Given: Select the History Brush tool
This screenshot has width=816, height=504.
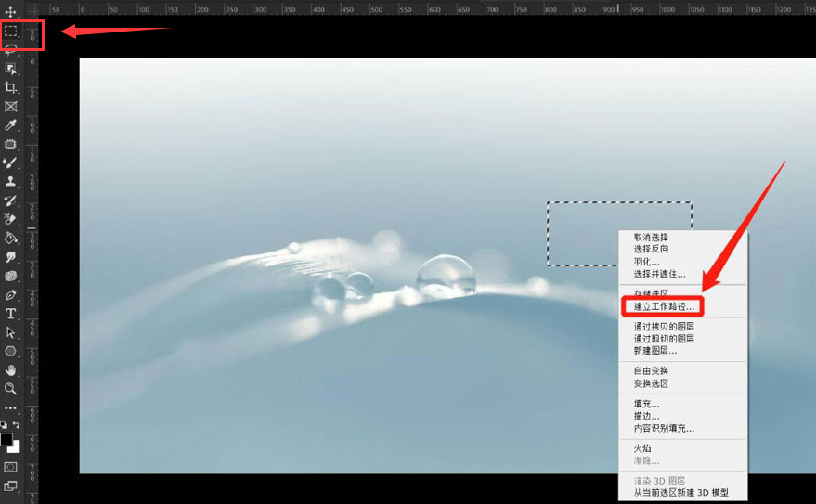Looking at the screenshot, I should coord(10,200).
